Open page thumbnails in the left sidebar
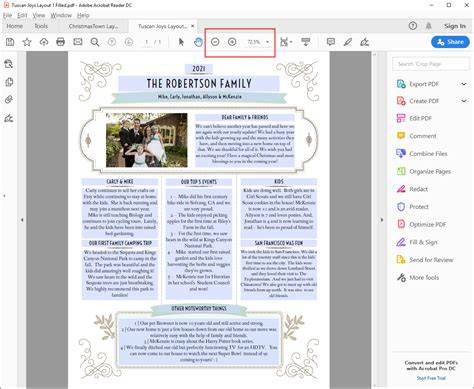This screenshot has height=389, width=474. pyautogui.click(x=9, y=82)
